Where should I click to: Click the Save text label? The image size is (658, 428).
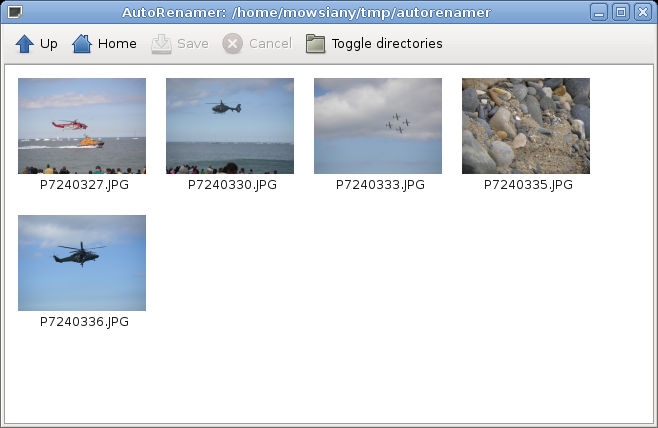[x=193, y=44]
